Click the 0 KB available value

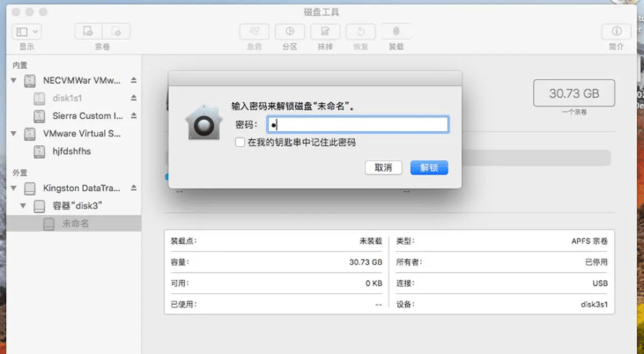pos(374,284)
